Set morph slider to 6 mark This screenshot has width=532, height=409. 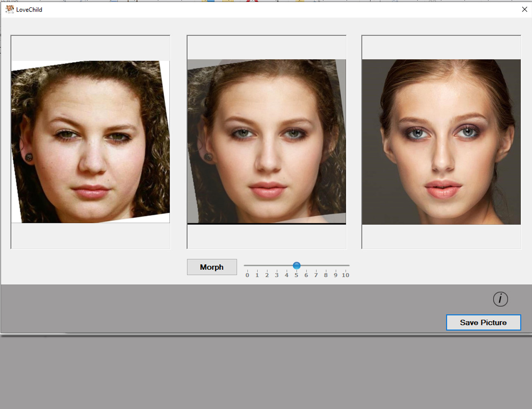pyautogui.click(x=307, y=266)
